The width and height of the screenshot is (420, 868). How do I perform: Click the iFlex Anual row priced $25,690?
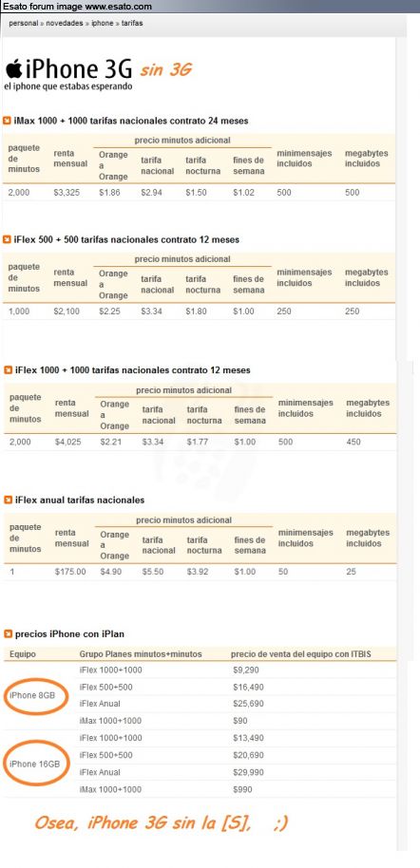pyautogui.click(x=200, y=704)
